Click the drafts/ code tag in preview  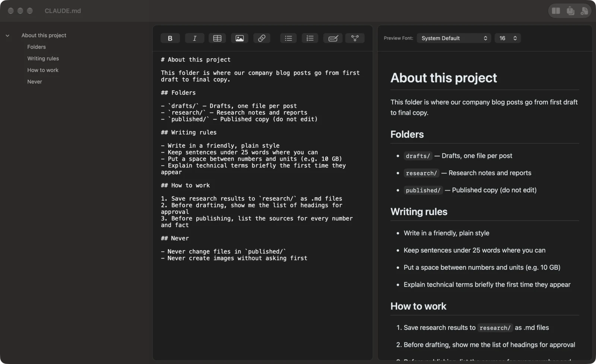tap(418, 156)
